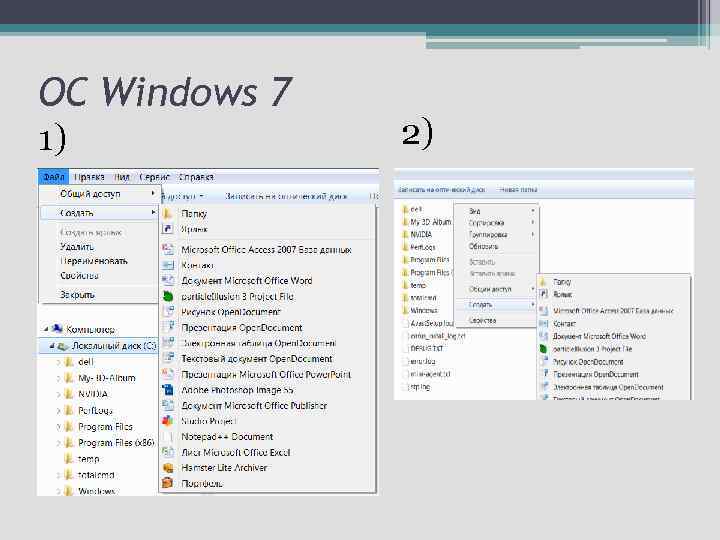Click shortcut icon next to Ярлык in left submenu
The image size is (720, 540).
click(x=168, y=229)
